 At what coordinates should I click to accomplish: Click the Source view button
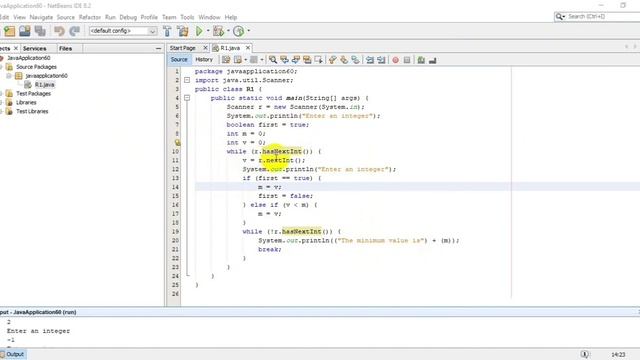(179, 60)
